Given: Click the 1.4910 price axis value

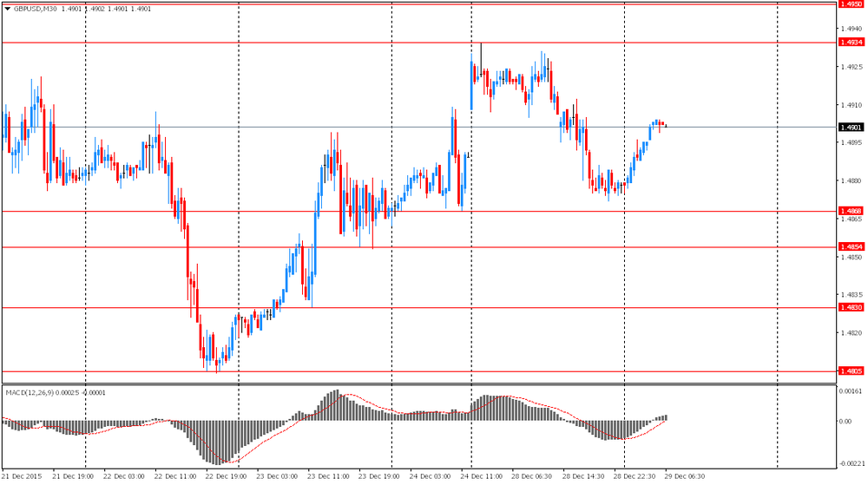Looking at the screenshot, I should click(x=851, y=104).
